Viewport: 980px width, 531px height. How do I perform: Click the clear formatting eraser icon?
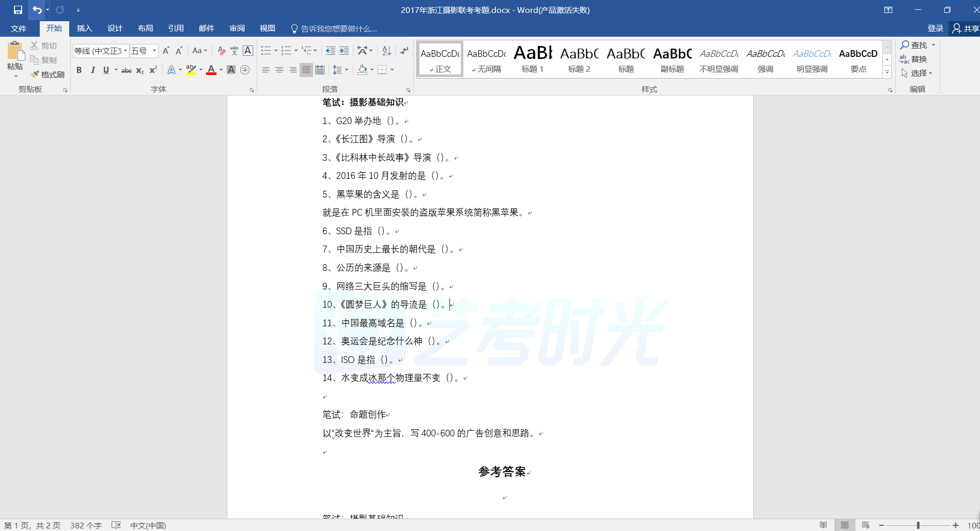tap(221, 51)
